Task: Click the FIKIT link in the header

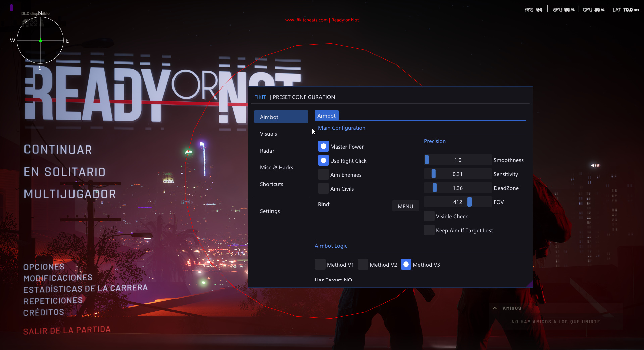Action: [x=260, y=97]
